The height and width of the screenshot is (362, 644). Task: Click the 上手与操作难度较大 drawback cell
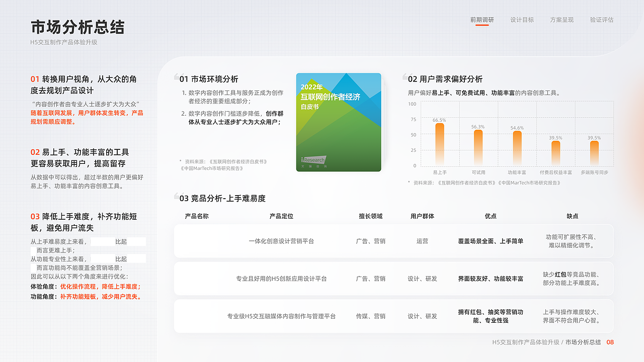click(573, 316)
